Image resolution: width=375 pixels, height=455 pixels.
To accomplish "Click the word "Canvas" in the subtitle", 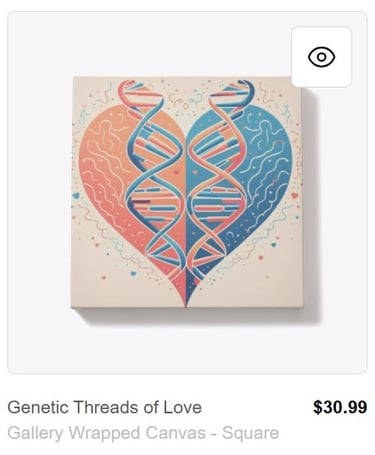I will (175, 433).
